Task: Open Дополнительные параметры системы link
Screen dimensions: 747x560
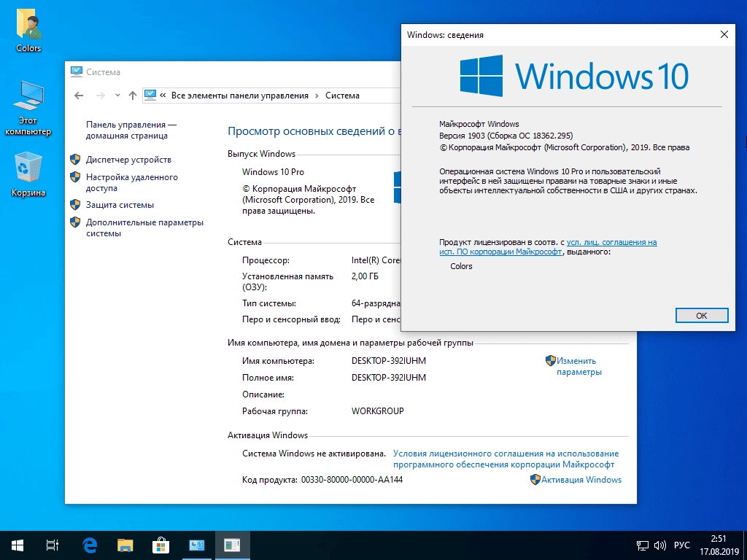Action: click(x=144, y=227)
